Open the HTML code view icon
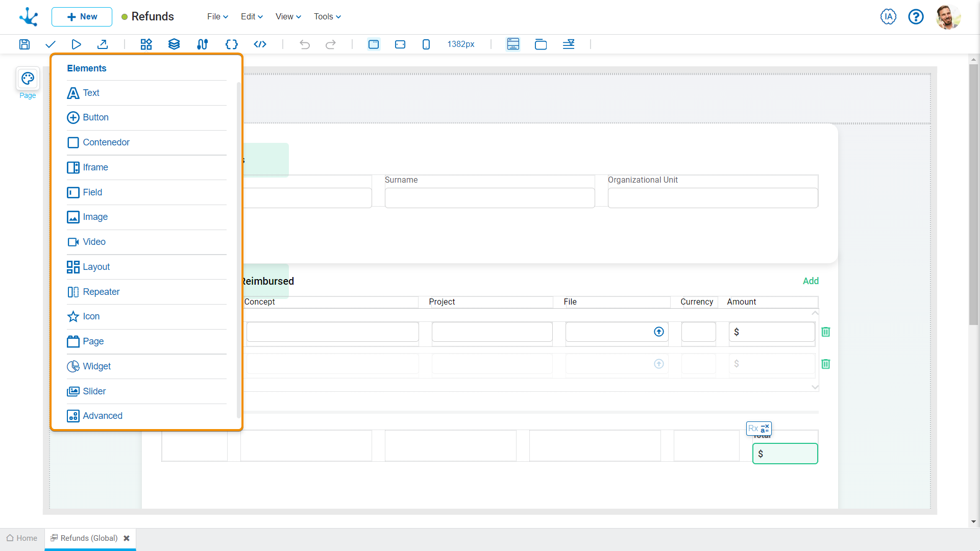980x551 pixels. pos(260,44)
